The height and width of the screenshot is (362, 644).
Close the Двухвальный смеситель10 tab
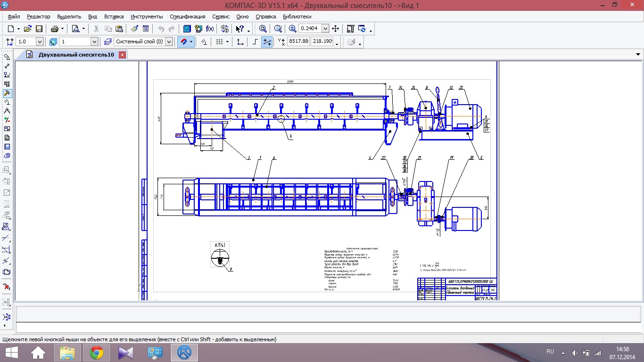coord(122,55)
